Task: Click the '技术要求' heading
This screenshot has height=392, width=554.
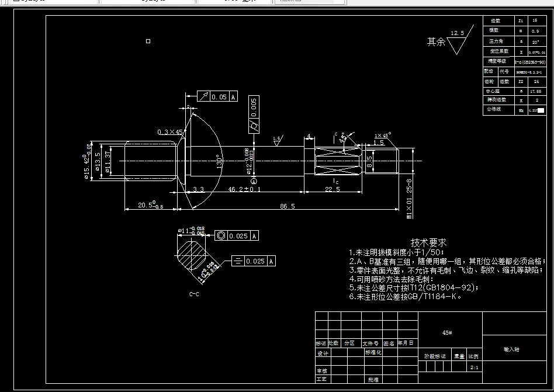Action: [428, 242]
